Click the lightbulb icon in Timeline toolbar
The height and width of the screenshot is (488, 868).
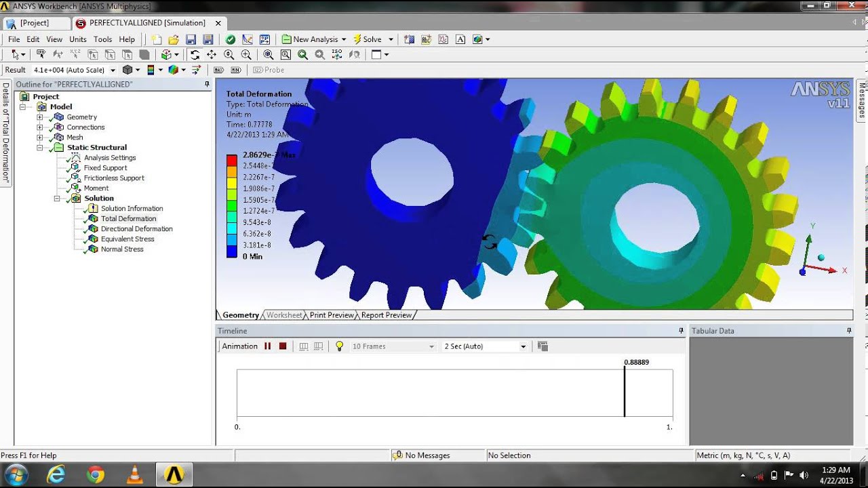click(340, 346)
